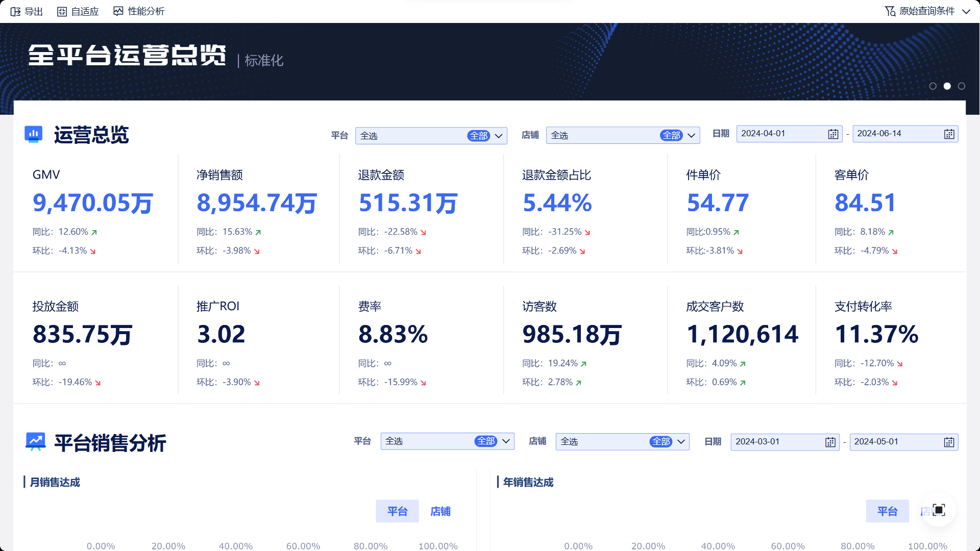The width and height of the screenshot is (980, 551).
Task: Expand the 运营总览 platform (平台) dropdown
Action: click(x=499, y=136)
